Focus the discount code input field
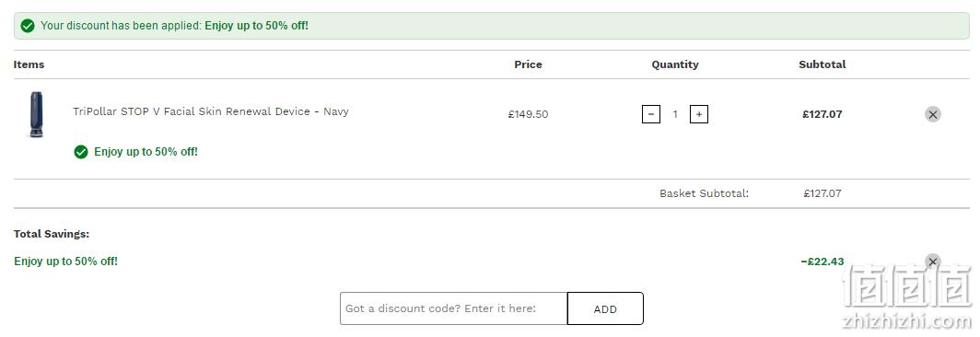The image size is (980, 337). (454, 308)
